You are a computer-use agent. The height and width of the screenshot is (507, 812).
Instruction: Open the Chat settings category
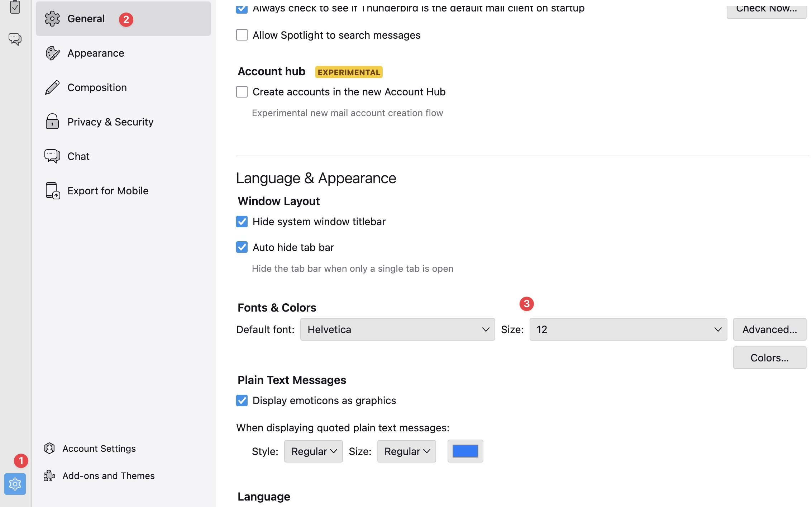78,156
